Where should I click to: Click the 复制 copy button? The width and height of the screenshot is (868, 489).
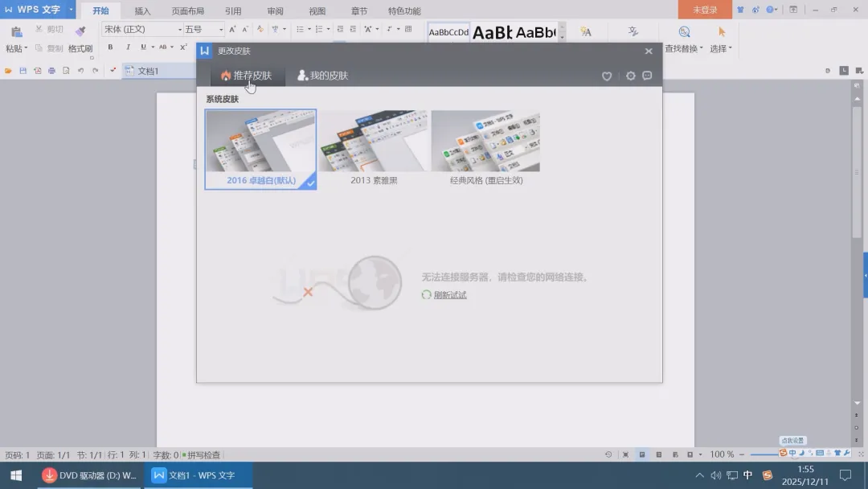pyautogui.click(x=49, y=49)
